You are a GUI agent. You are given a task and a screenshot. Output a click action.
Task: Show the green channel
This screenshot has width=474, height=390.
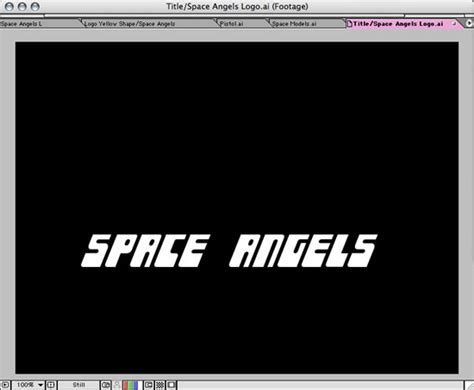point(130,385)
